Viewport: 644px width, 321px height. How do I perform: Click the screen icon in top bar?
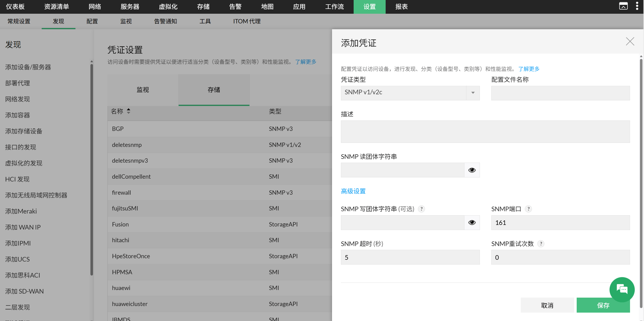click(623, 6)
